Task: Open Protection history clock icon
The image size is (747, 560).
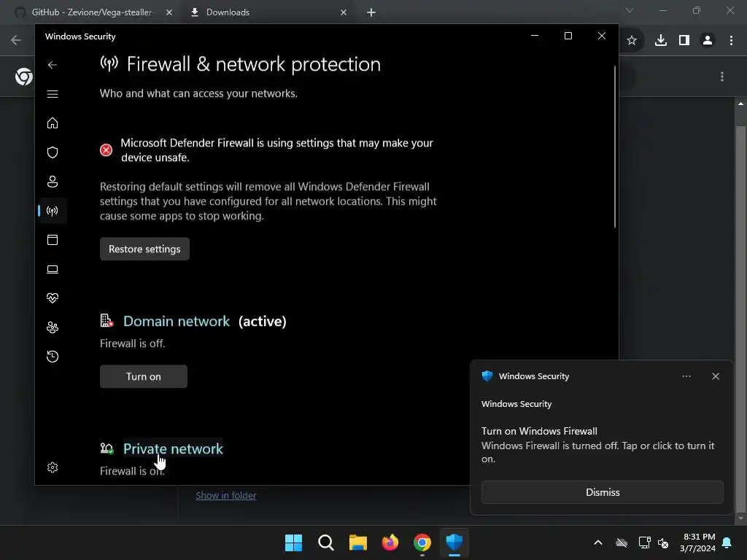Action: [53, 356]
